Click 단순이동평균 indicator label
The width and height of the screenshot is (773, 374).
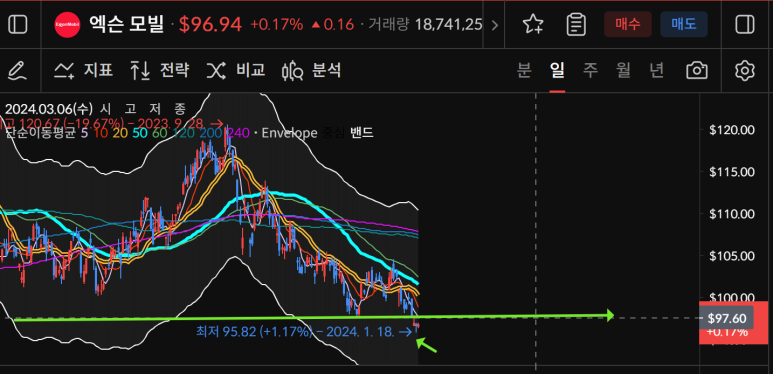click(x=40, y=133)
